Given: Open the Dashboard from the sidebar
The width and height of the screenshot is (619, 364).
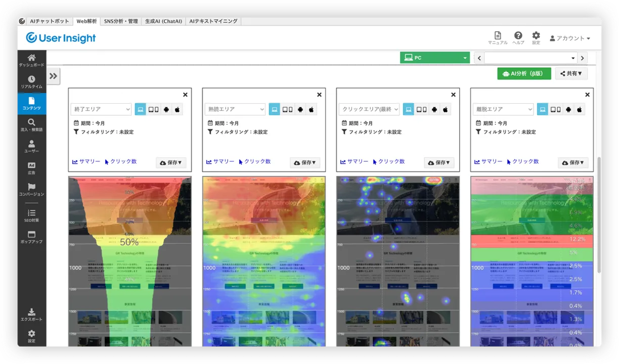Looking at the screenshot, I should click(x=31, y=60).
